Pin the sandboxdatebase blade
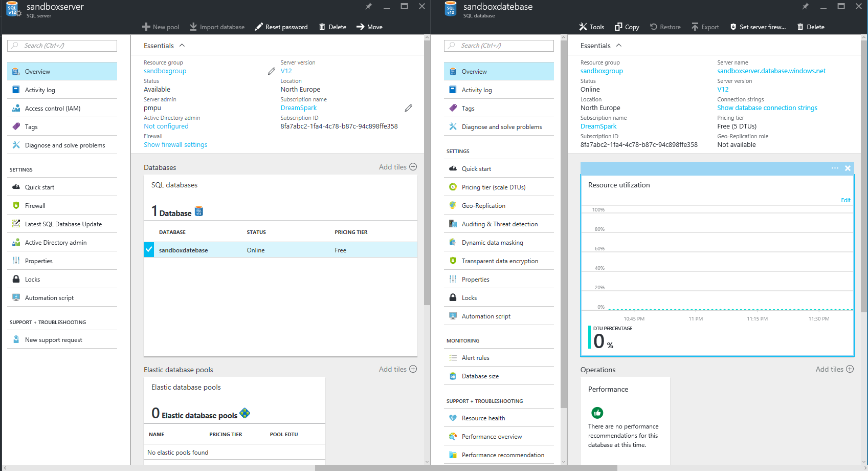This screenshot has height=471, width=868. (x=806, y=6)
